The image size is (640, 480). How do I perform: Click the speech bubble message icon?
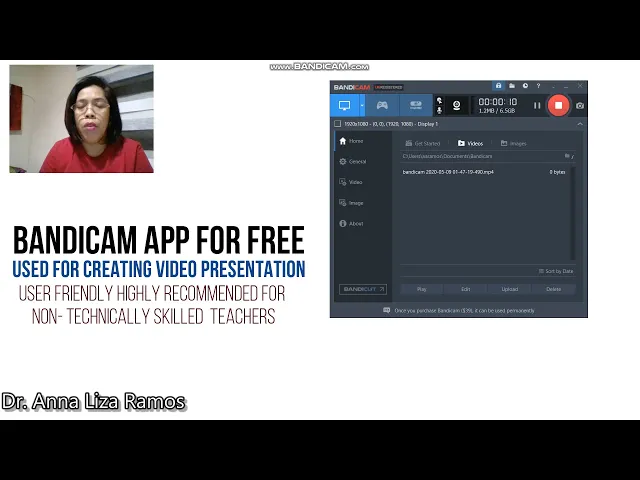(387, 311)
